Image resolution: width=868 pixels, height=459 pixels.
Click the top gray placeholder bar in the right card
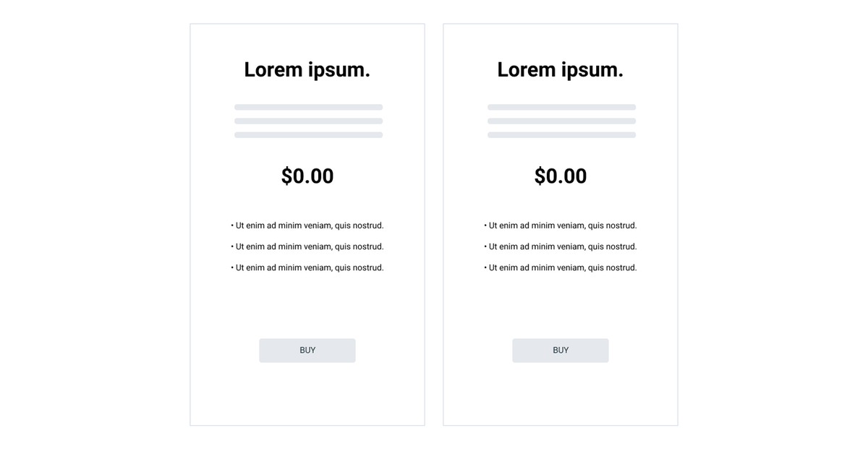pyautogui.click(x=561, y=107)
